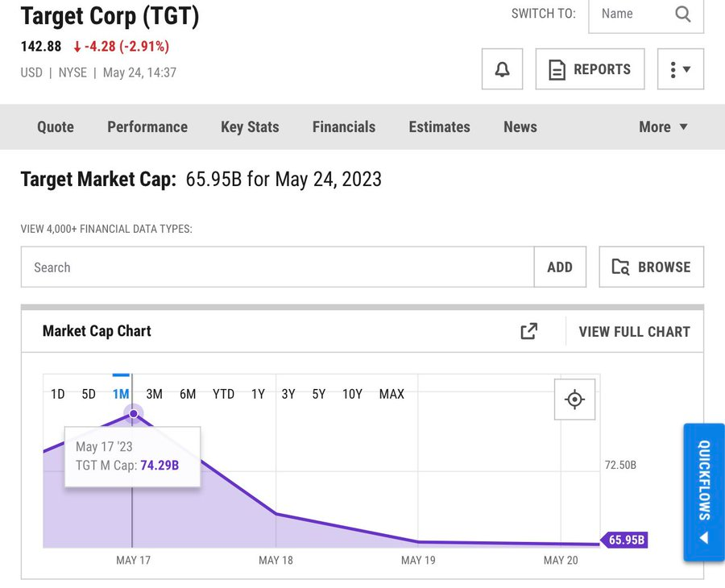Open the Performance tab
Screen dimensions: 725x588
coord(147,126)
